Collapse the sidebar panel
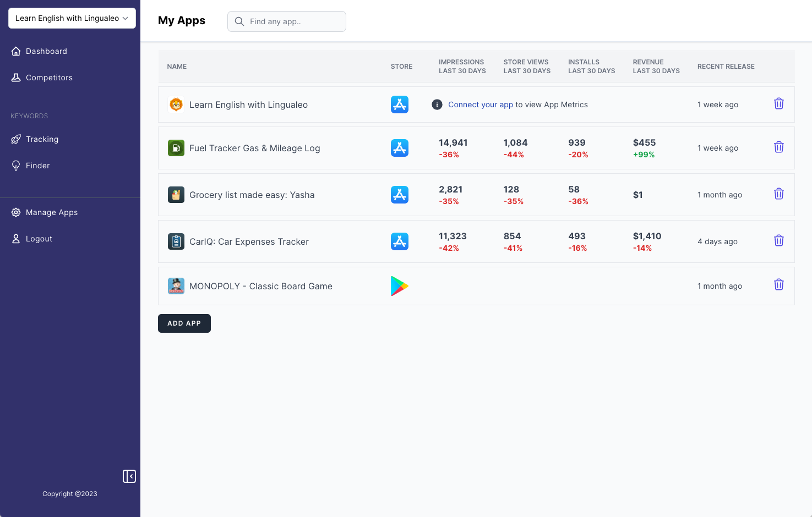This screenshot has height=517, width=812. [129, 476]
